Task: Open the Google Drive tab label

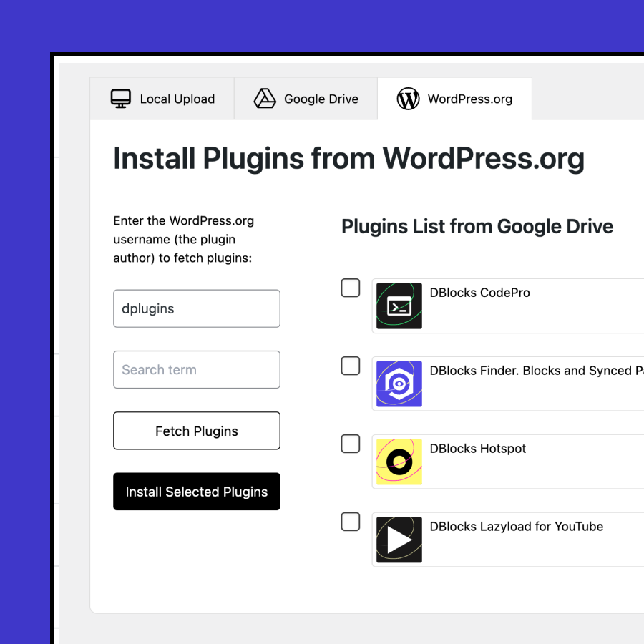Action: (x=321, y=99)
